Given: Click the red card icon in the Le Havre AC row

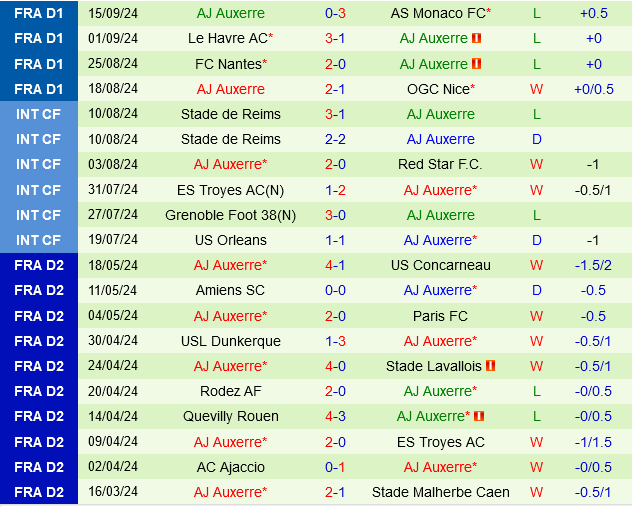Looking at the screenshot, I should coord(477,39).
